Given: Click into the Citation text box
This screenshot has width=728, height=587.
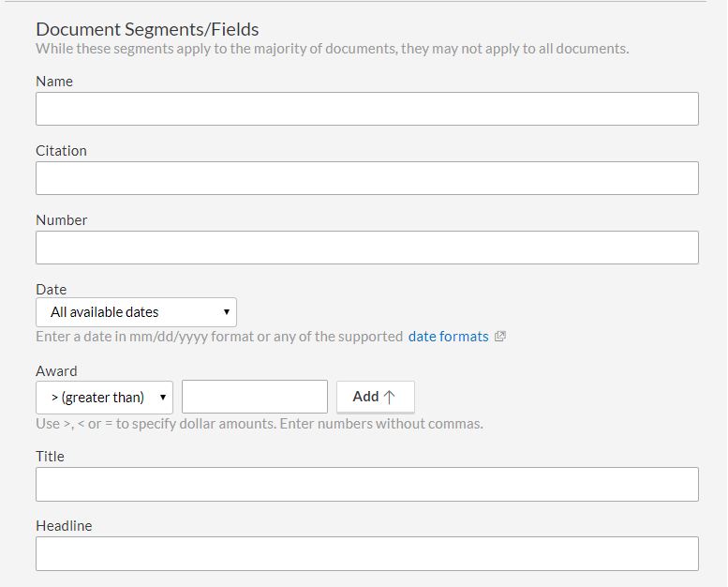Looking at the screenshot, I should pyautogui.click(x=367, y=178).
